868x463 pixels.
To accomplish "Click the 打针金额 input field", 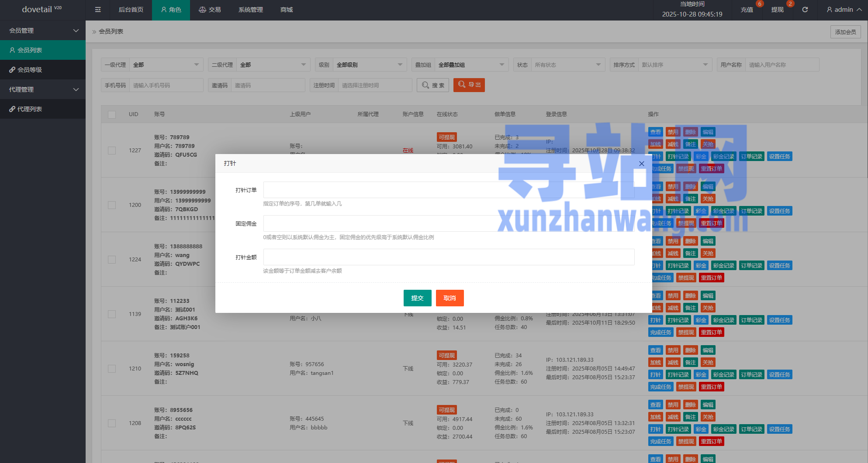I will click(x=449, y=257).
